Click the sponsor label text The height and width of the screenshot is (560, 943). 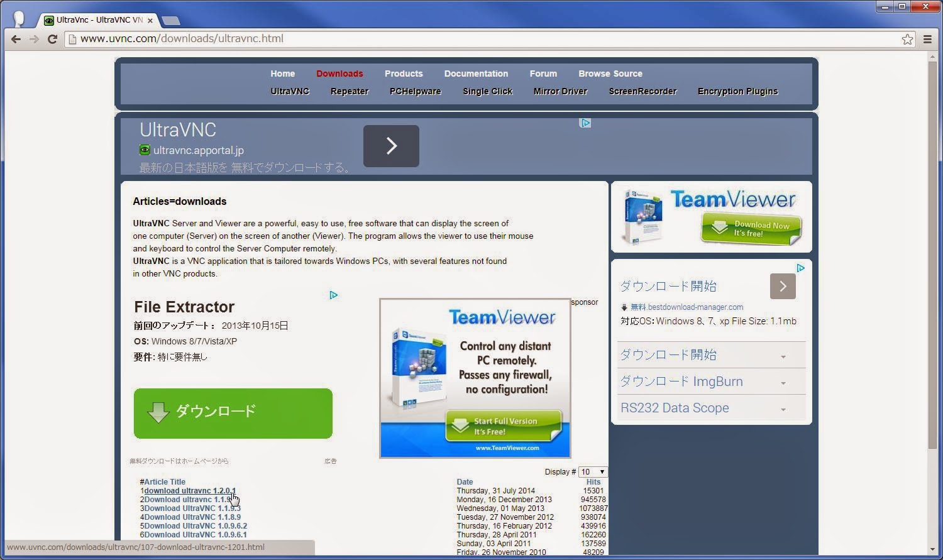pyautogui.click(x=585, y=302)
